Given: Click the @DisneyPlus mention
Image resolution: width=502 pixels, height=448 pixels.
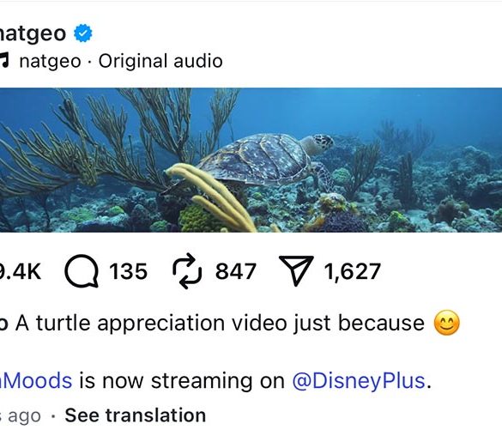Looking at the screenshot, I should pyautogui.click(x=359, y=380).
